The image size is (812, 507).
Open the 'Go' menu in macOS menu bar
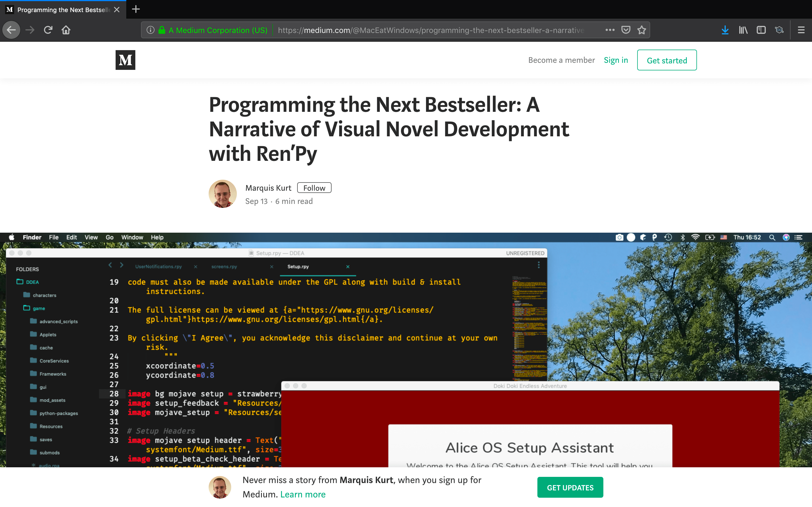tap(110, 237)
